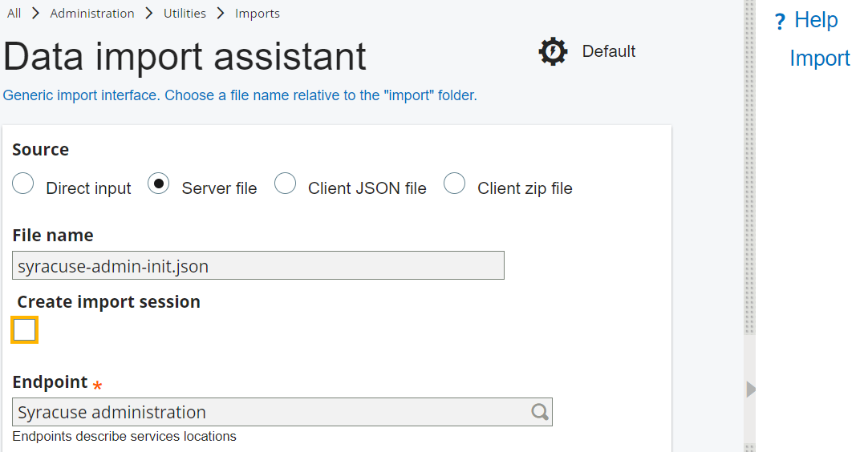Screen dimensions: 868x452
Task: Go to the All breadcrumb item
Action: (x=14, y=14)
